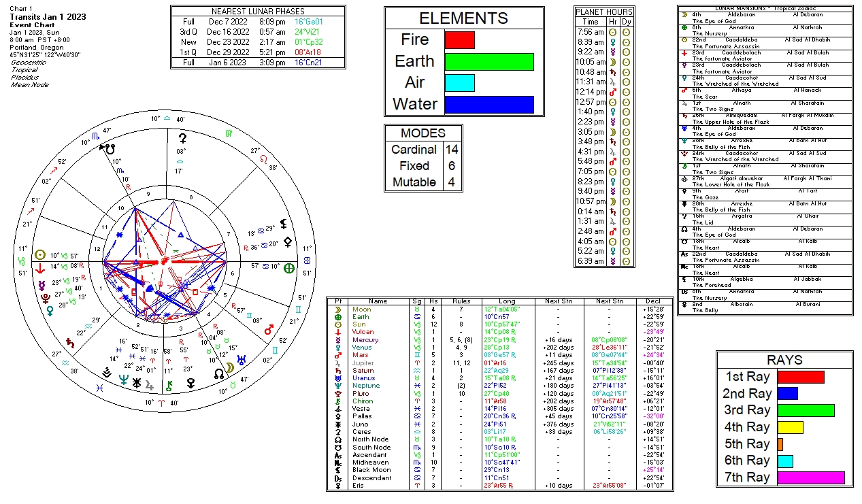Click the green Earth glyph in the wheel
This screenshot has width=862, height=504.
pos(288,268)
